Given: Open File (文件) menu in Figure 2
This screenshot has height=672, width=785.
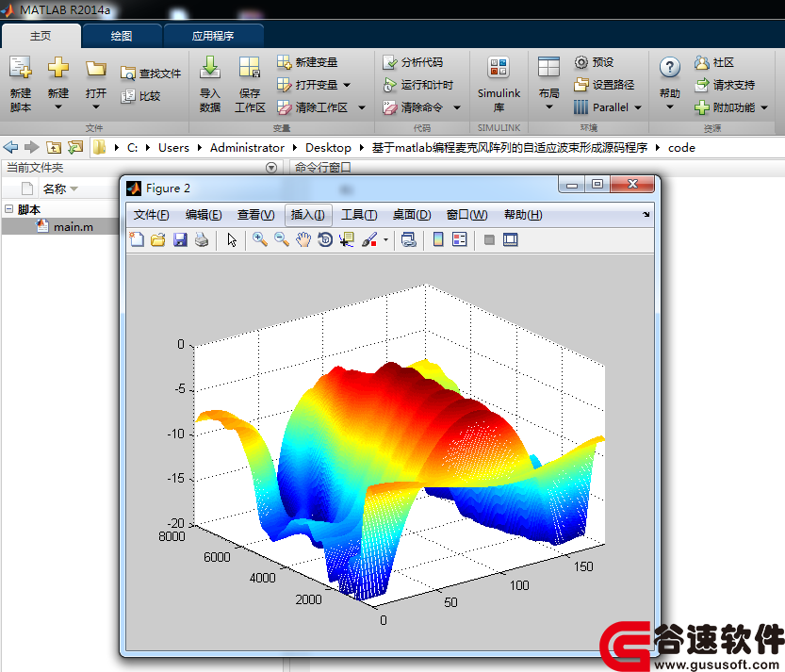Looking at the screenshot, I should (x=151, y=215).
